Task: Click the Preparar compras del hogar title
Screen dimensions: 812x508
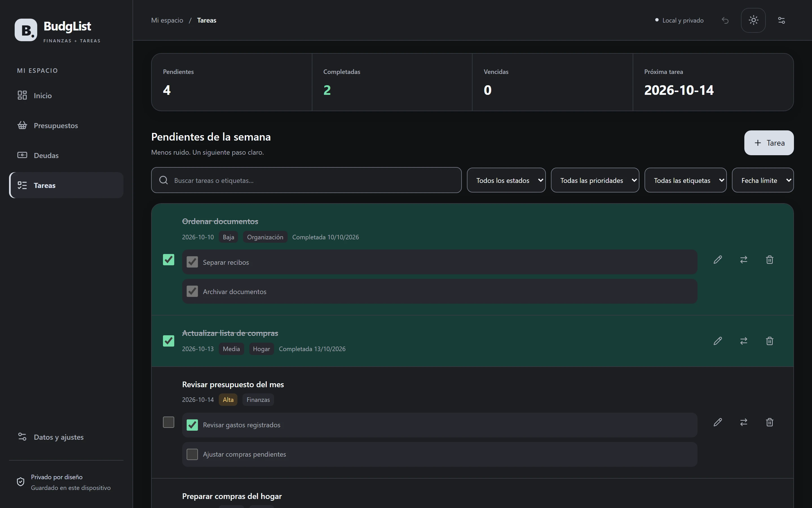Action: (x=232, y=496)
